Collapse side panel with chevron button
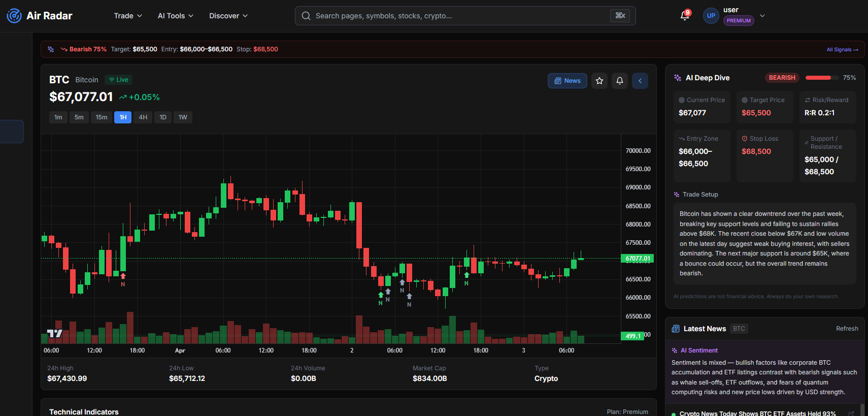The height and width of the screenshot is (416, 868). coord(640,81)
